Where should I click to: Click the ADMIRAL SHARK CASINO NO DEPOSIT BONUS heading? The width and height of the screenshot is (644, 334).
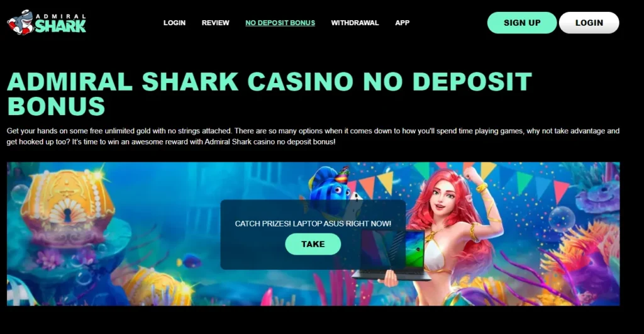269,94
